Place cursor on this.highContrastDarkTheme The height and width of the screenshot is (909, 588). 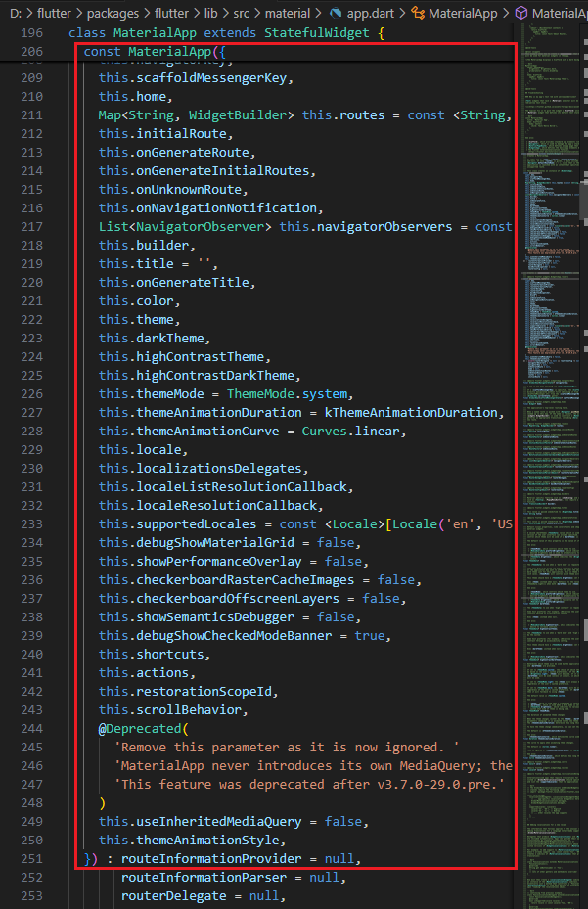coord(200,375)
